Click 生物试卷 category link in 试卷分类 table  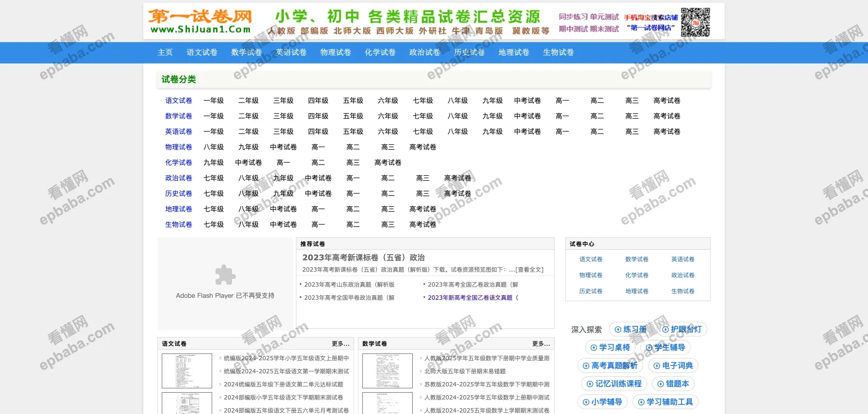[x=179, y=225]
